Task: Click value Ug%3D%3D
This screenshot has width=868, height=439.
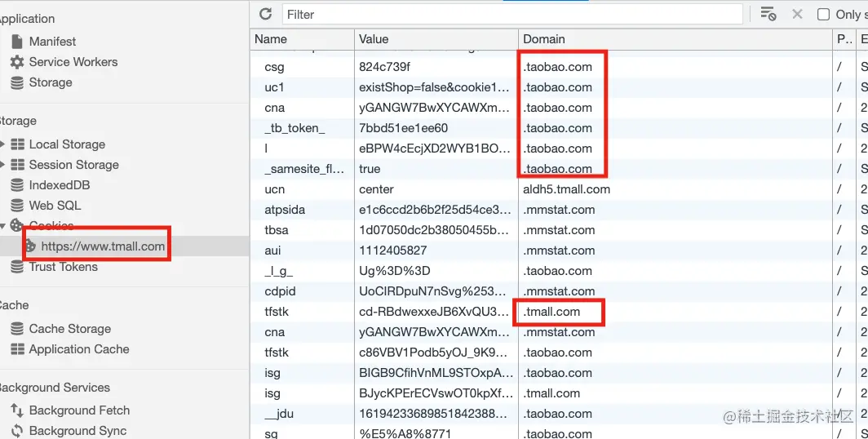Action: (x=394, y=271)
